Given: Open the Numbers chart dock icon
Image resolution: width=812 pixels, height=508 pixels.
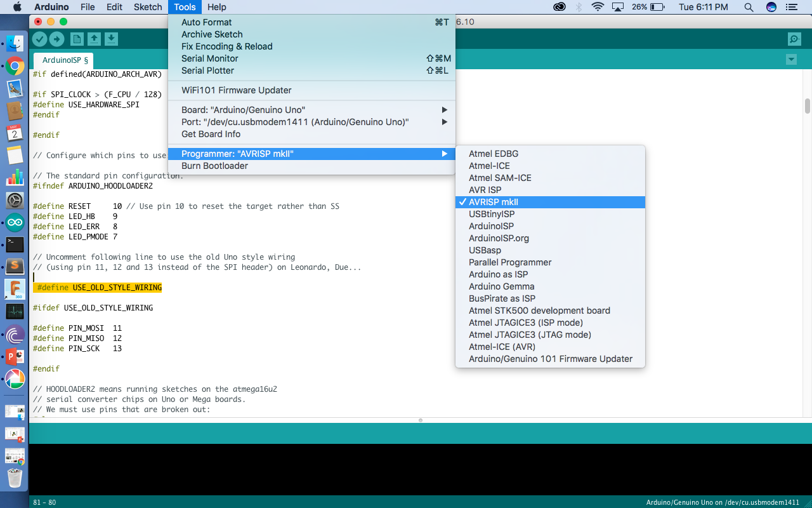Looking at the screenshot, I should coord(15,178).
